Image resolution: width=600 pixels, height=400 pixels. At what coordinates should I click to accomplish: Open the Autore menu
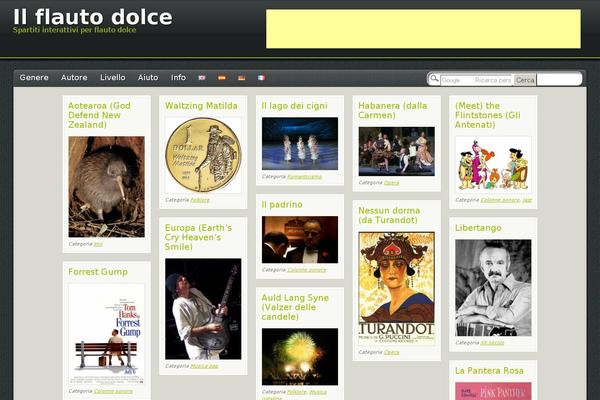tap(74, 77)
